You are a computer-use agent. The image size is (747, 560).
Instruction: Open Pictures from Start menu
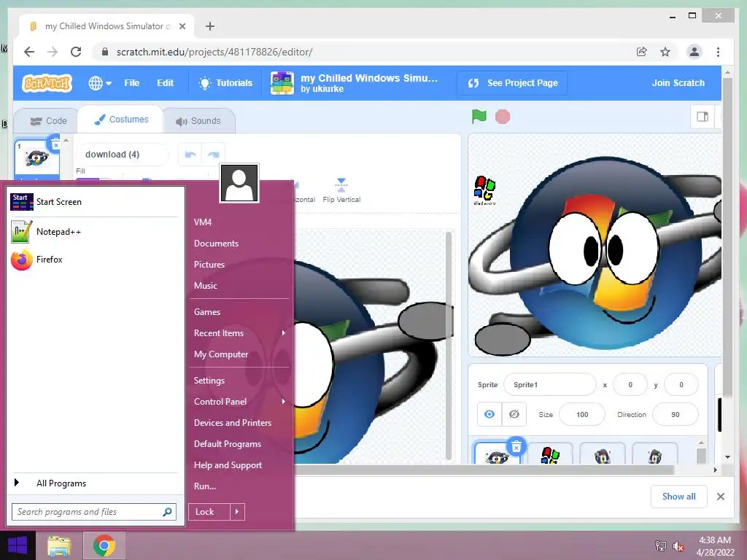pyautogui.click(x=209, y=265)
